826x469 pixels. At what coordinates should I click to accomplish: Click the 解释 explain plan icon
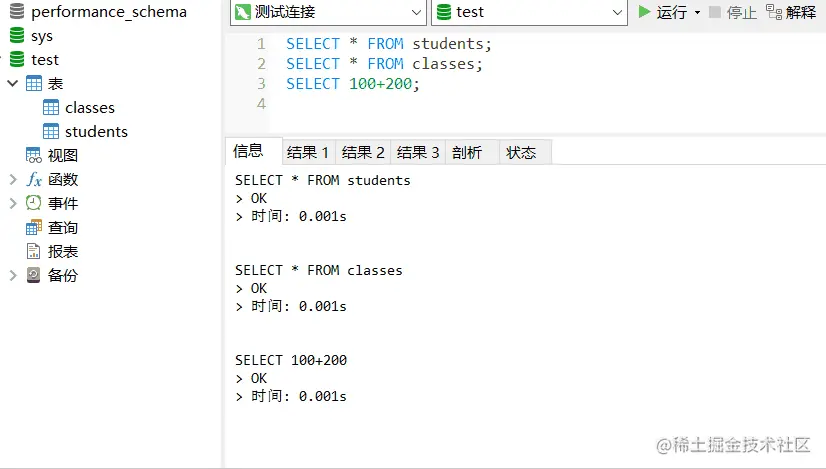pos(774,12)
